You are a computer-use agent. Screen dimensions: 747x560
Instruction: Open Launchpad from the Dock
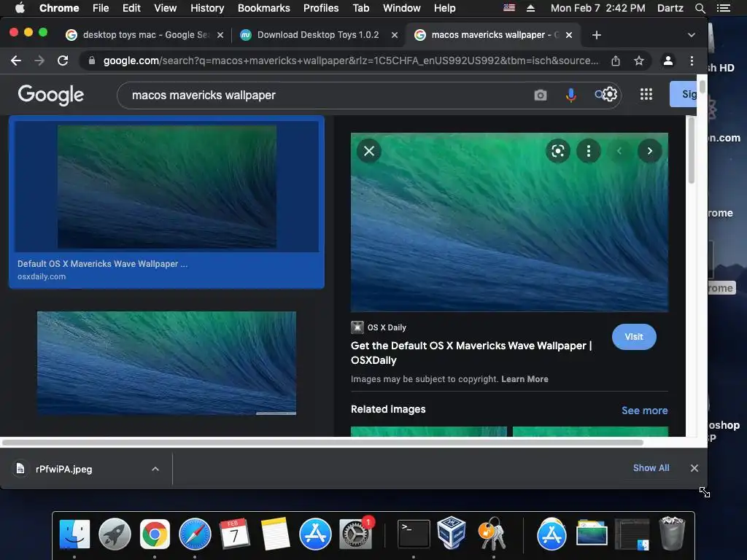coord(115,534)
